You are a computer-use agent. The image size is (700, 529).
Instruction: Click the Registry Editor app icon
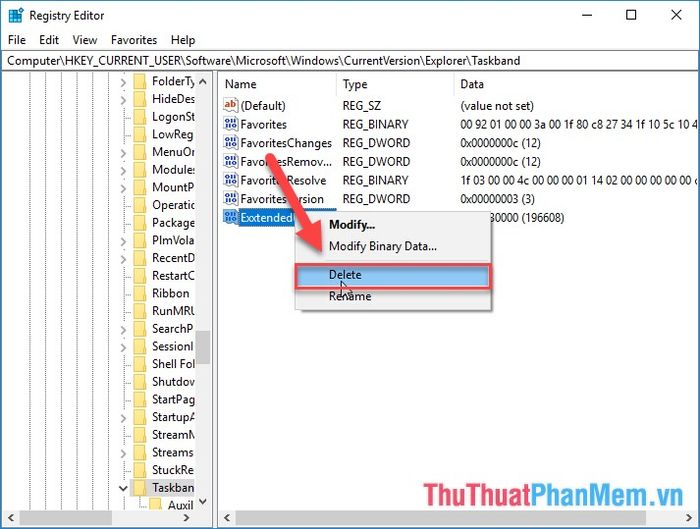click(16, 15)
